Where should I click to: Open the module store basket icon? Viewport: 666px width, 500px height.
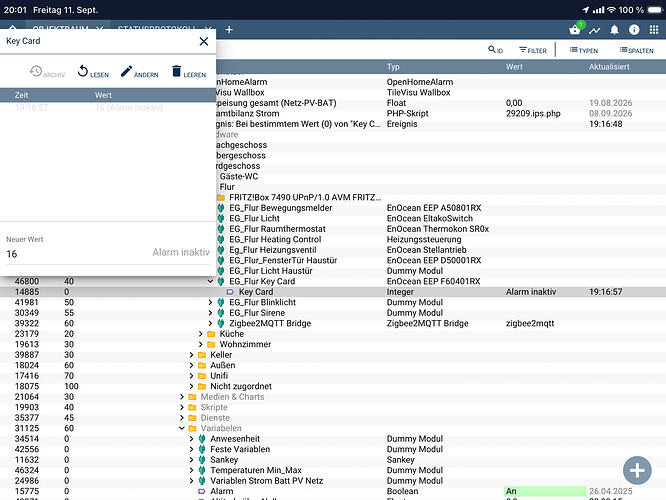574,30
